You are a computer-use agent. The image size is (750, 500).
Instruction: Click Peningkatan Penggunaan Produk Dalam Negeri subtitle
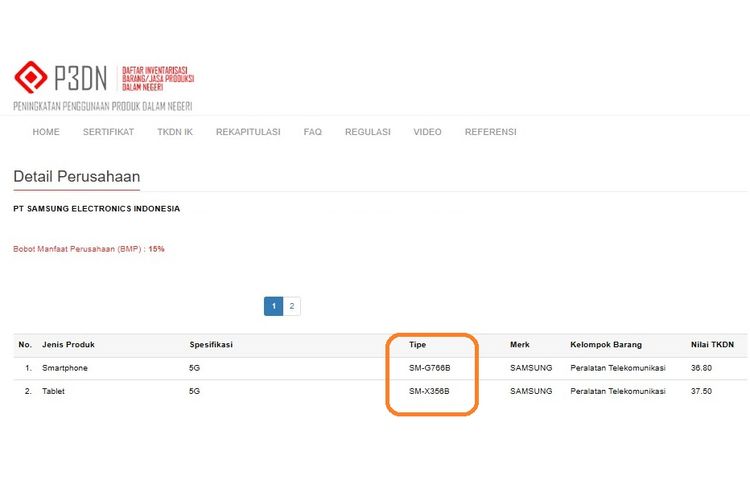(x=103, y=106)
